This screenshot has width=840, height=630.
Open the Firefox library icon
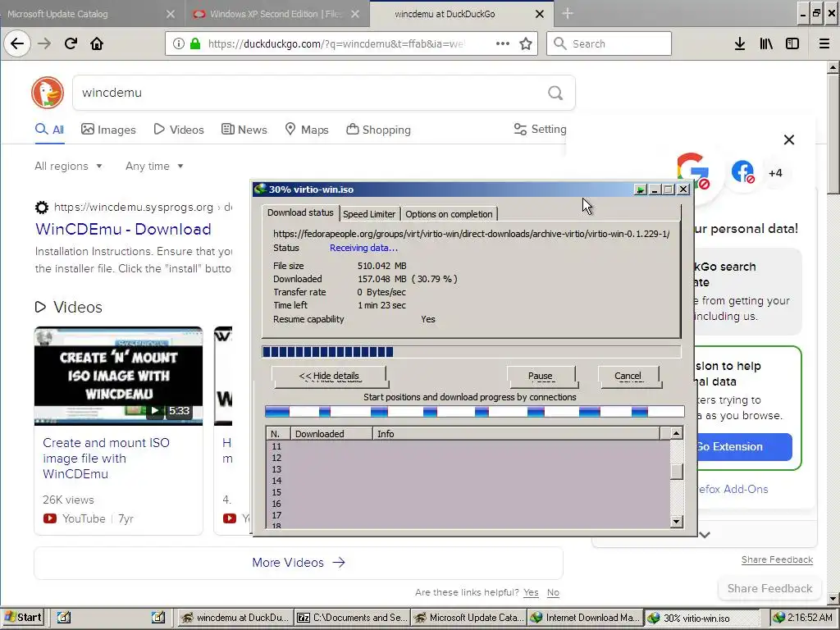(x=766, y=44)
